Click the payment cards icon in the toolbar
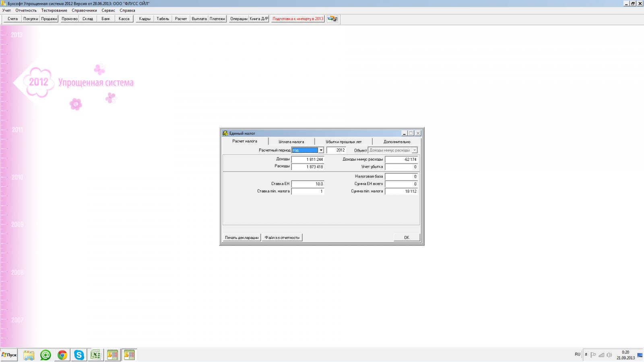This screenshot has height=362, width=644. click(332, 19)
